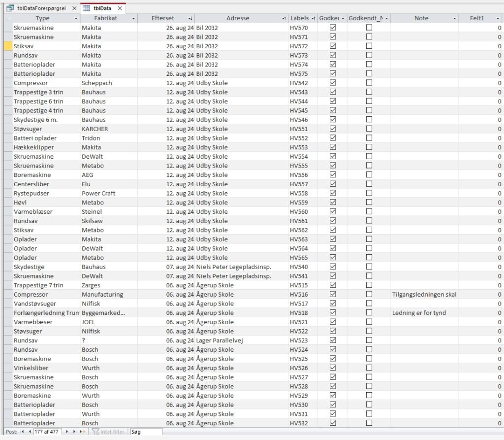Check Godkendt_M checkbox for HV518

point(369,312)
